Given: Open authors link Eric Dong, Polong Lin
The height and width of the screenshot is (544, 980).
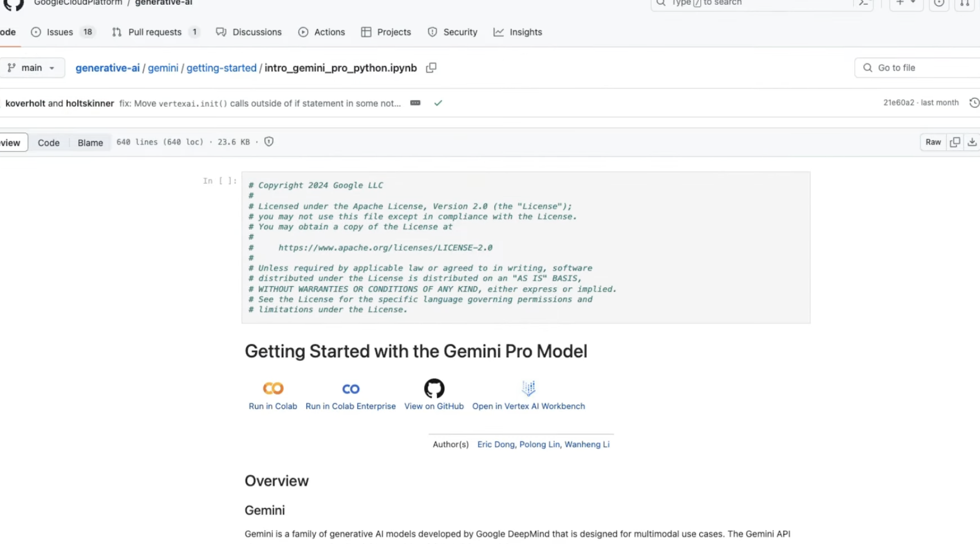Looking at the screenshot, I should click(x=543, y=444).
